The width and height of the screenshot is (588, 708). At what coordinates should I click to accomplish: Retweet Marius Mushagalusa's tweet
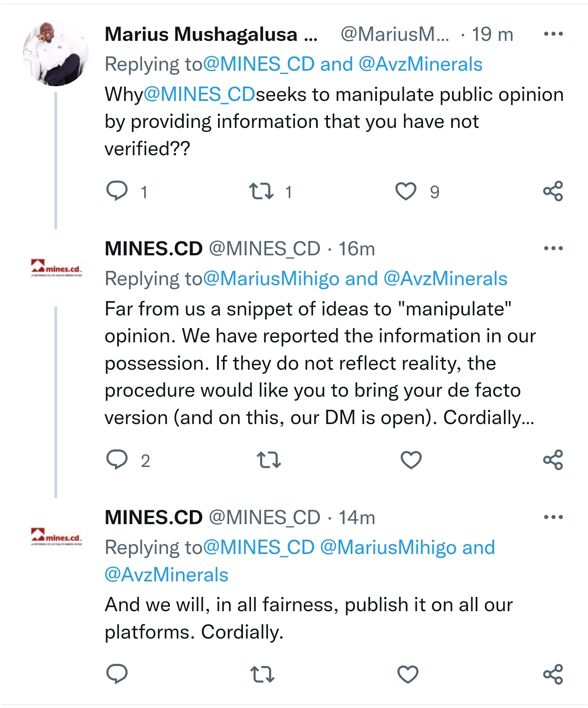coord(261,191)
